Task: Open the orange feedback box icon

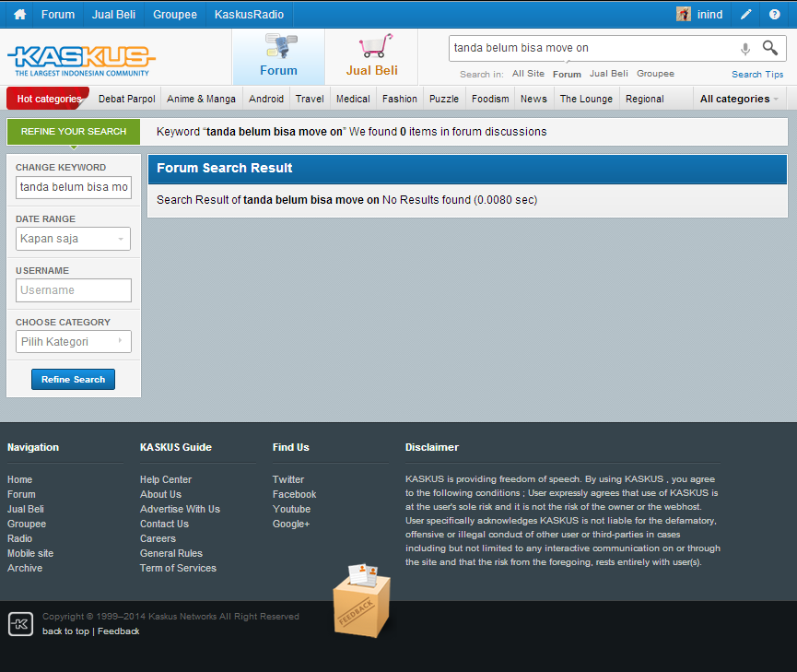Action: pos(361,600)
